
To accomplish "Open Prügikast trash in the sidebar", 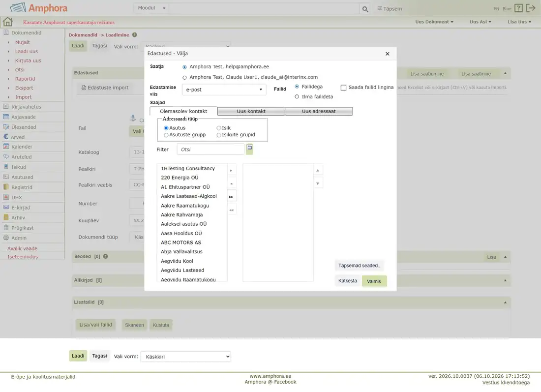I will click(x=22, y=228).
